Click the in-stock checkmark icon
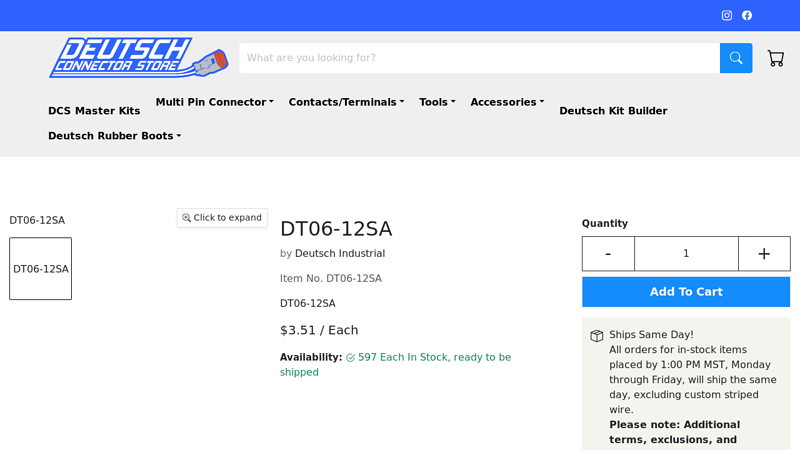Screen dimensions: 800x450 coord(351,358)
